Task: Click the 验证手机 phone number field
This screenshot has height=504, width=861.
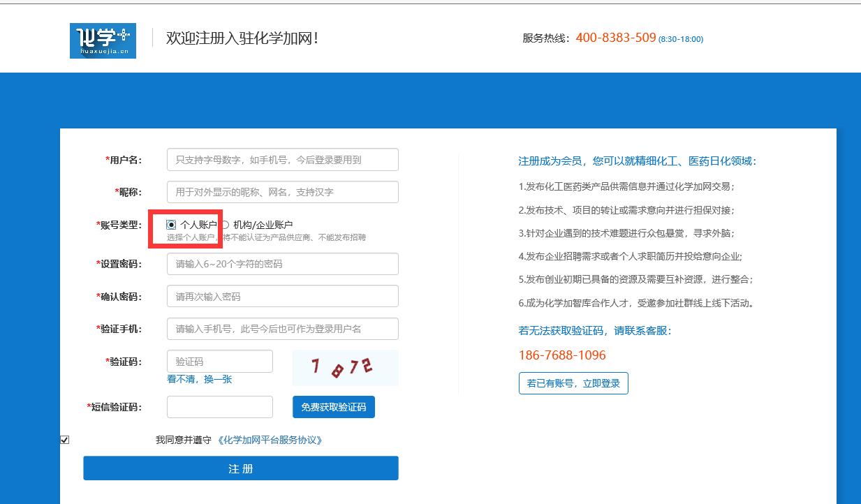Action: click(x=282, y=329)
